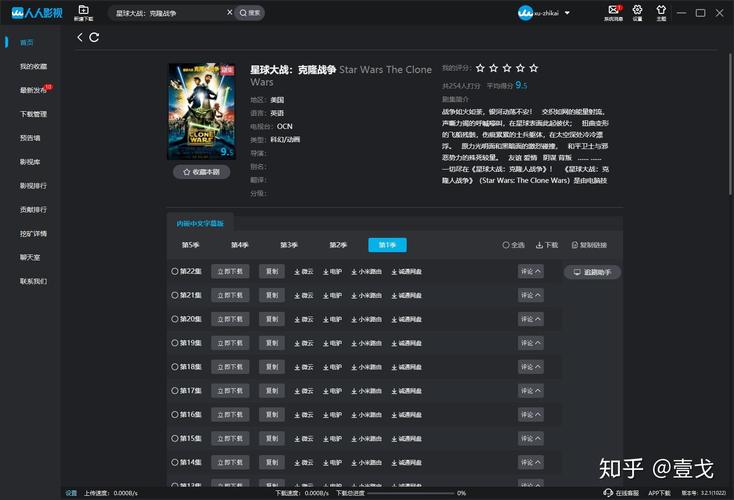The width and height of the screenshot is (734, 500).
Task: Click the 搜索 search button
Action: (250, 13)
